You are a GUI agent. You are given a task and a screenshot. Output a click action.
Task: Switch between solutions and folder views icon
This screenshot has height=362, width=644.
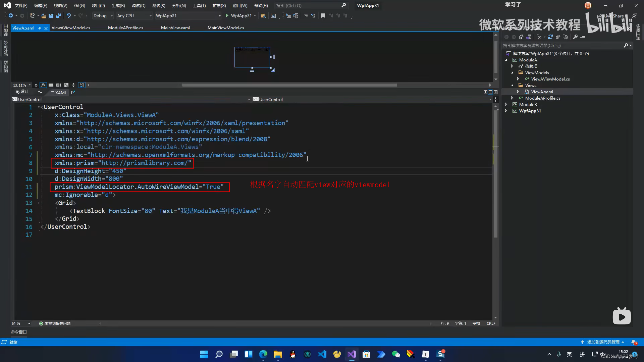coord(529,37)
